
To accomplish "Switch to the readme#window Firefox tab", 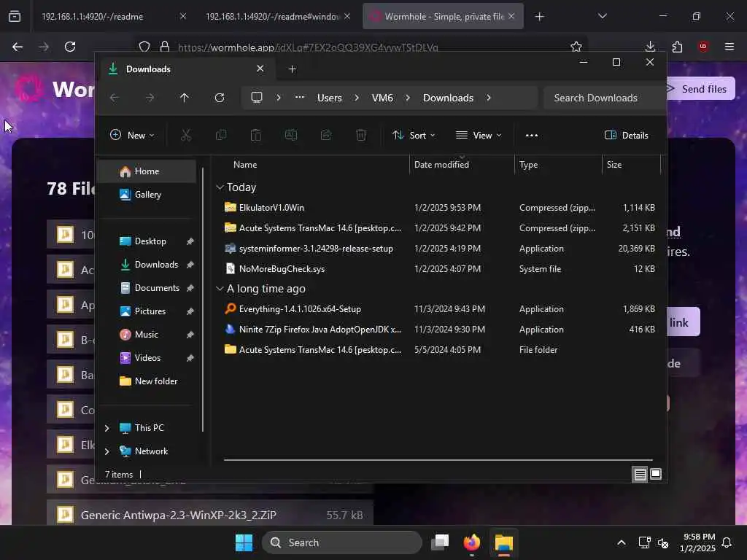I will pos(278,17).
